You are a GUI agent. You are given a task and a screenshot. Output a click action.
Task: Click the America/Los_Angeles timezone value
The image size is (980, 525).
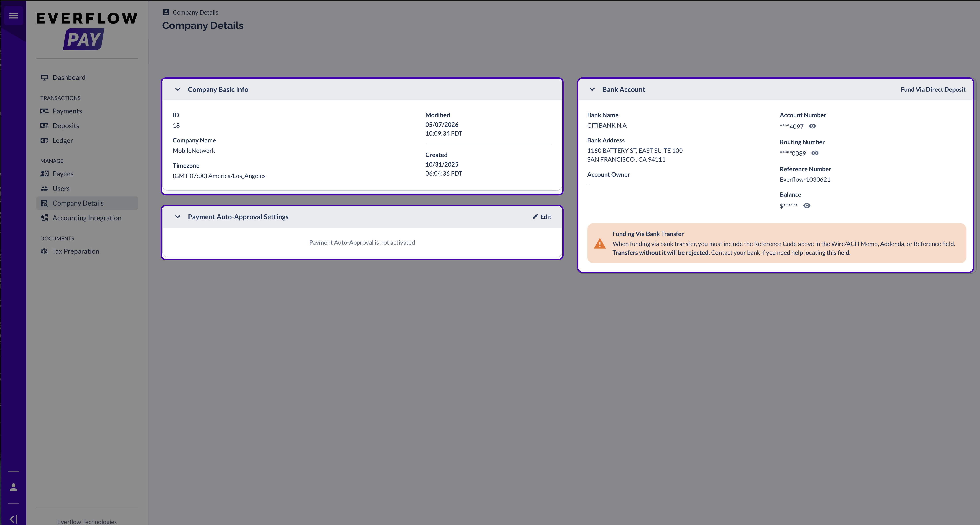click(x=219, y=176)
